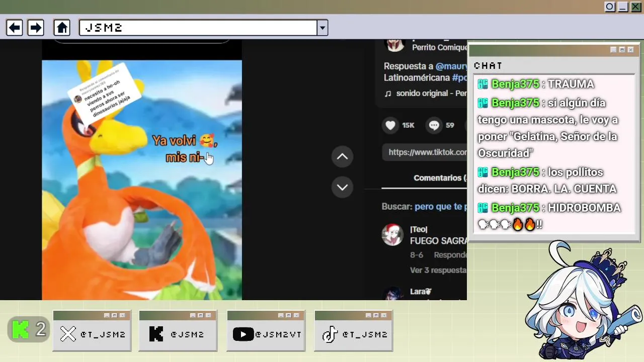This screenshot has width=644, height=362.
Task: Click the music note icon in caption
Action: coord(388,94)
